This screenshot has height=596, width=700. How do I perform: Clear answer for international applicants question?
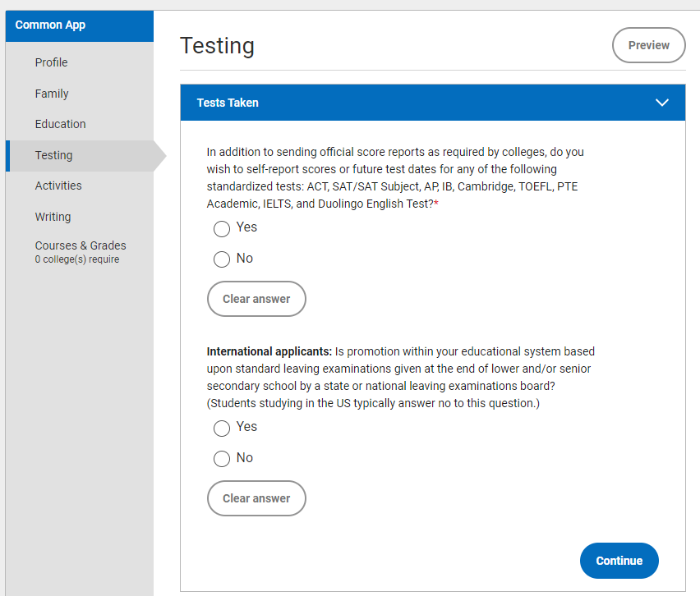coord(256,498)
